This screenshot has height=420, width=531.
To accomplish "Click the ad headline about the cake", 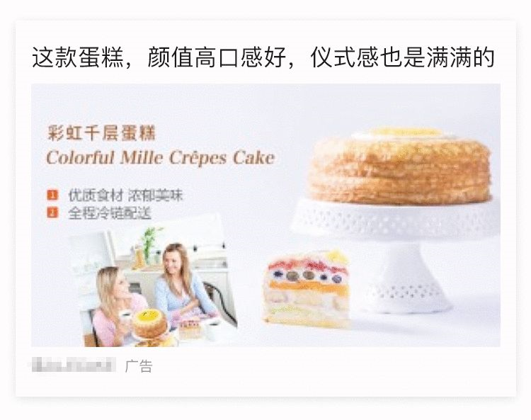I will pyautogui.click(x=263, y=57).
